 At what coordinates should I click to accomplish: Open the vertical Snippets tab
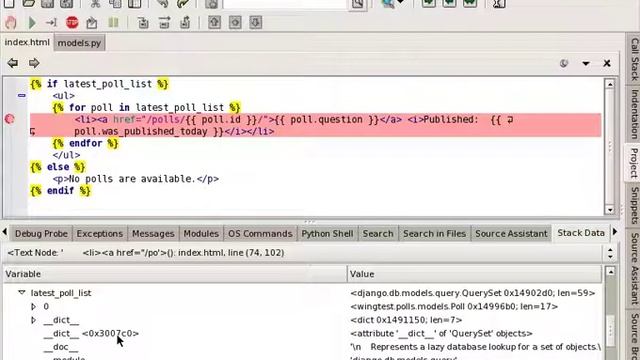click(x=634, y=205)
